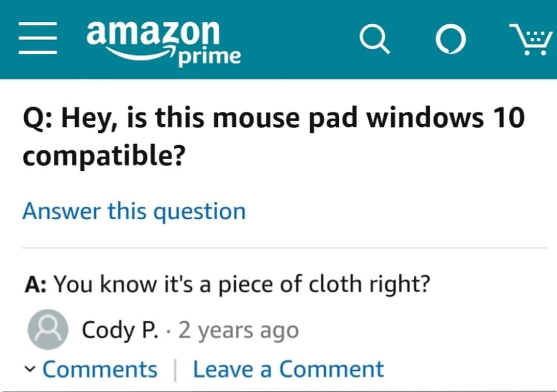Image resolution: width=557 pixels, height=392 pixels.
Task: Click Cody P.'s gray avatar icon
Action: coord(48,329)
